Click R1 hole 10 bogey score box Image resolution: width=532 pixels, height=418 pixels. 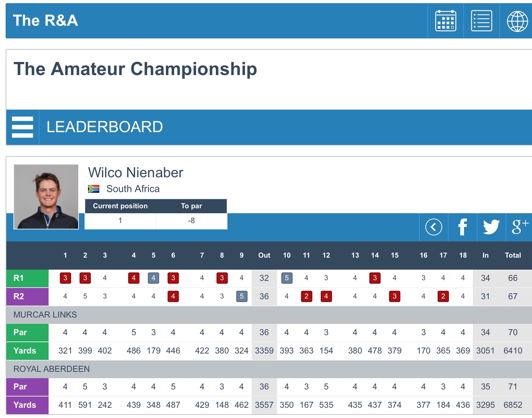pyautogui.click(x=287, y=278)
